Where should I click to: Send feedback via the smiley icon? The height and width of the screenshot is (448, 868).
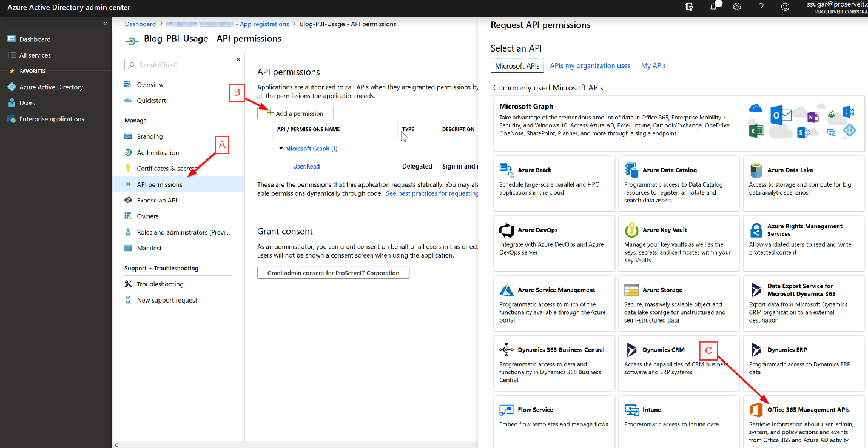[785, 7]
